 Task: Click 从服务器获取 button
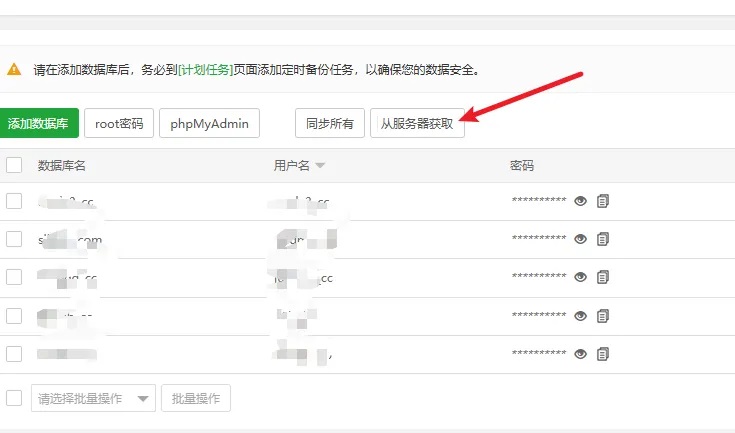[417, 124]
